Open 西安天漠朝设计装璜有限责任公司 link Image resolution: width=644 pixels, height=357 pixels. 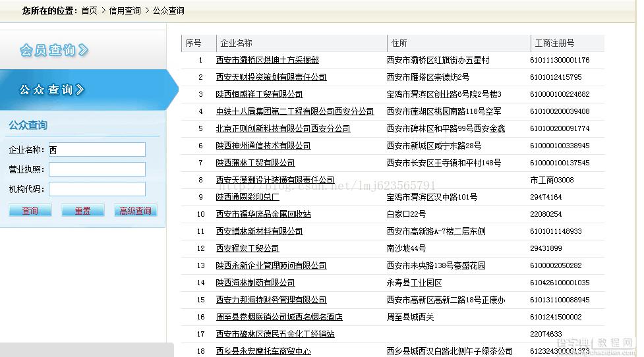point(275,180)
